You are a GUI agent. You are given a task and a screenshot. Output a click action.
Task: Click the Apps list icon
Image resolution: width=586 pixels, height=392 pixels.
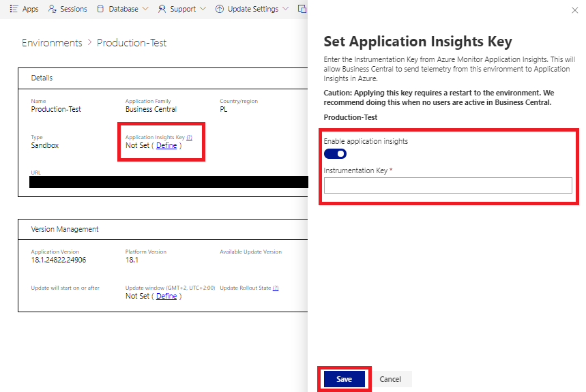[14, 9]
